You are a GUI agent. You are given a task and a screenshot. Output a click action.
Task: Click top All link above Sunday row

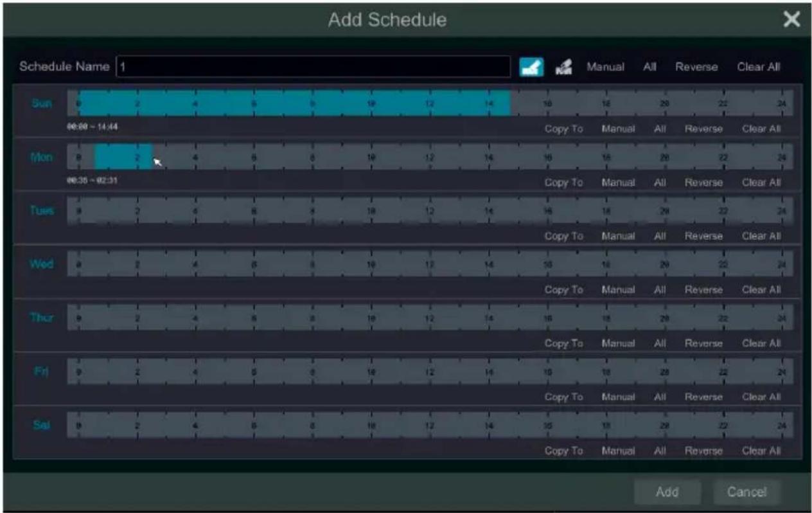point(649,67)
